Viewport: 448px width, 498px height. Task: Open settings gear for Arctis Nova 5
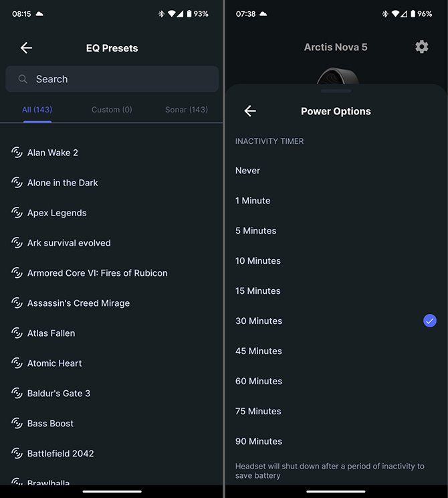421,47
